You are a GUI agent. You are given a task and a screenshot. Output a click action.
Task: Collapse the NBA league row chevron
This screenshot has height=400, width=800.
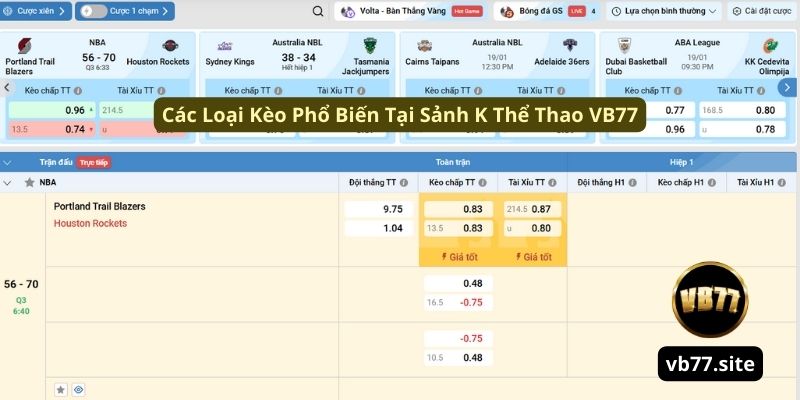7,183
